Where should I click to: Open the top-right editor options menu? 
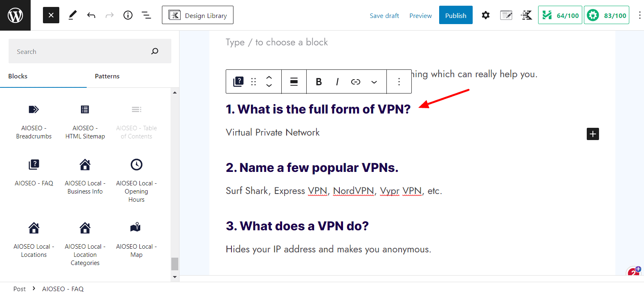(x=639, y=15)
